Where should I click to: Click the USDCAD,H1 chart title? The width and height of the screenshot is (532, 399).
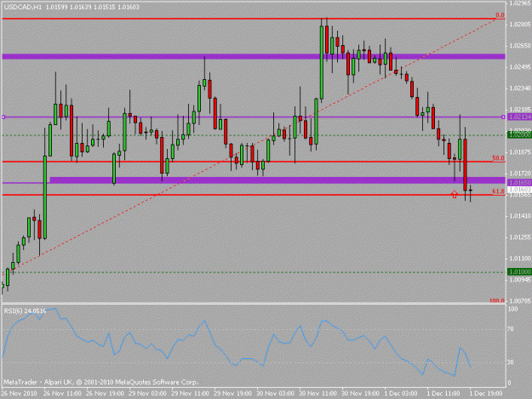click(23, 7)
